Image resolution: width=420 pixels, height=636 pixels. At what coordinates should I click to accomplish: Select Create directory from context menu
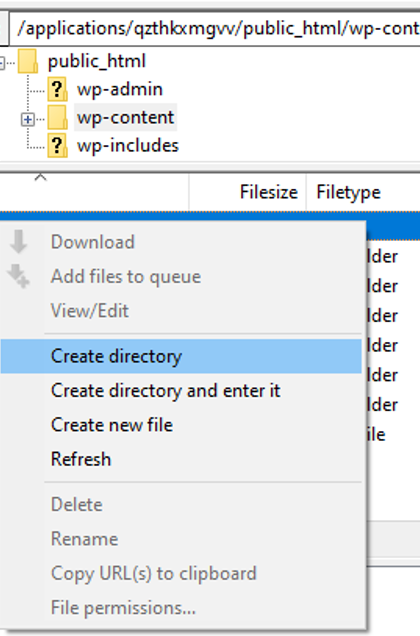coord(181,356)
